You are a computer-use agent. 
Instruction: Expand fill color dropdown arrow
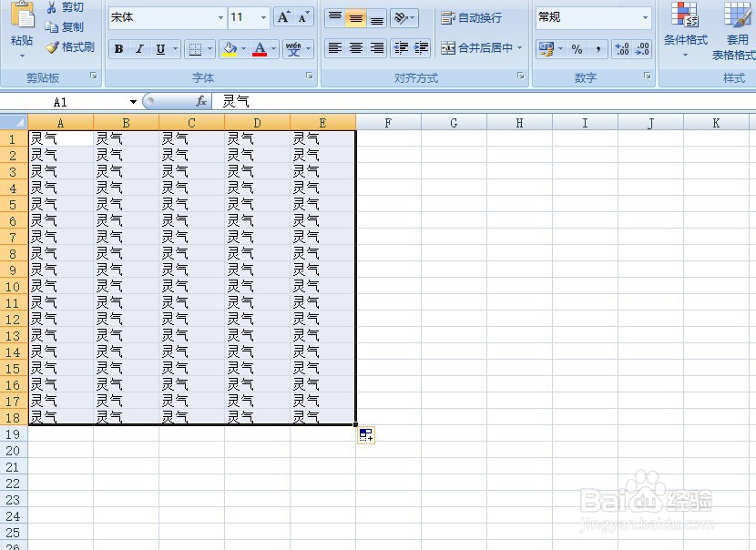click(243, 48)
